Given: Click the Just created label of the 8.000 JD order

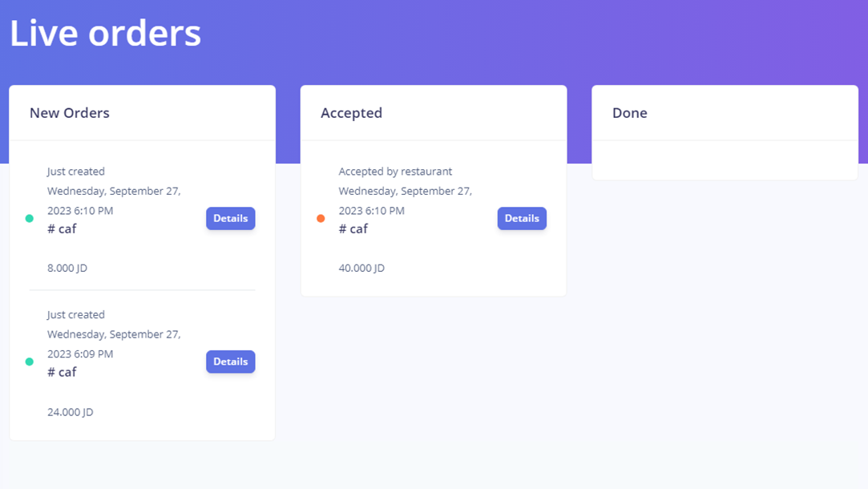Looking at the screenshot, I should 76,172.
